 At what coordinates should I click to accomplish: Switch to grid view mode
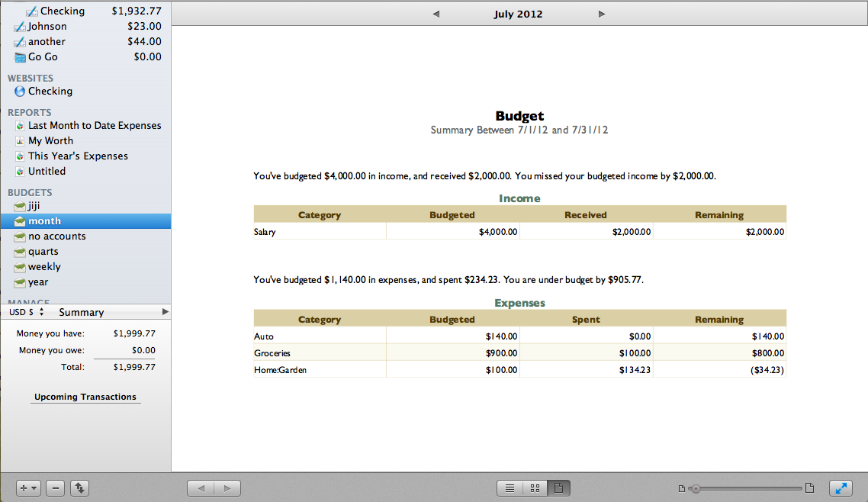click(x=534, y=488)
